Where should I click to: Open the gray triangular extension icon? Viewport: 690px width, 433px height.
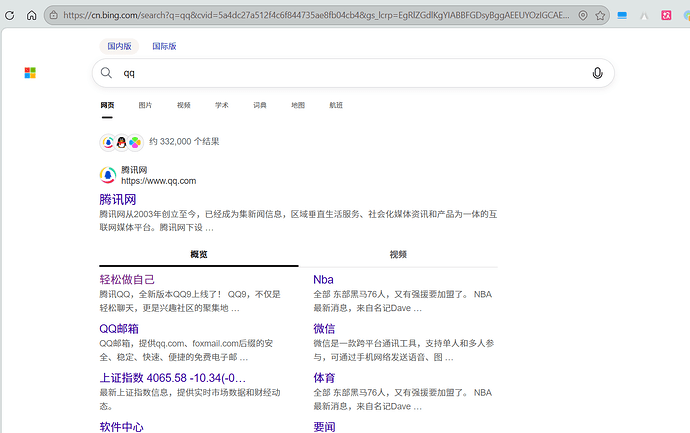[x=644, y=16]
